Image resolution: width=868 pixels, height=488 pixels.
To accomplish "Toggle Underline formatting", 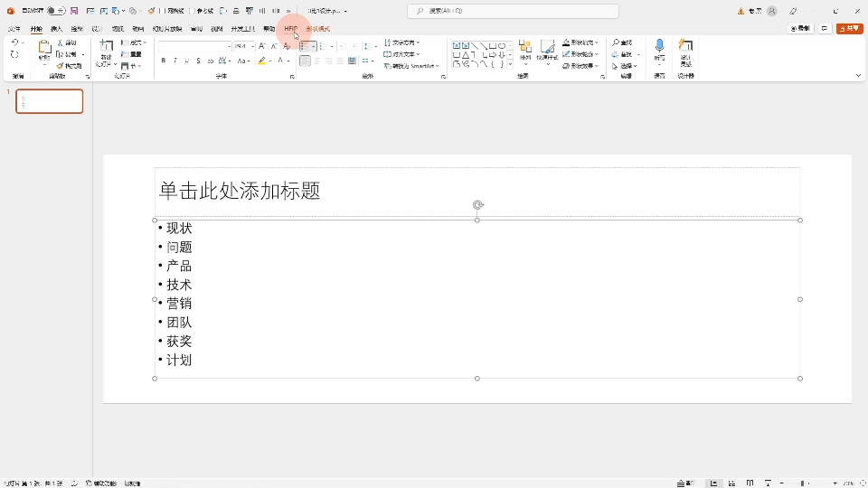I will pyautogui.click(x=186, y=61).
